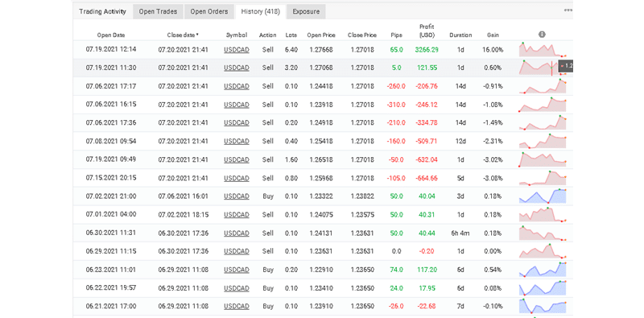The image size is (644, 318).
Task: Open the three-dots options menu
Action: tap(568, 10)
